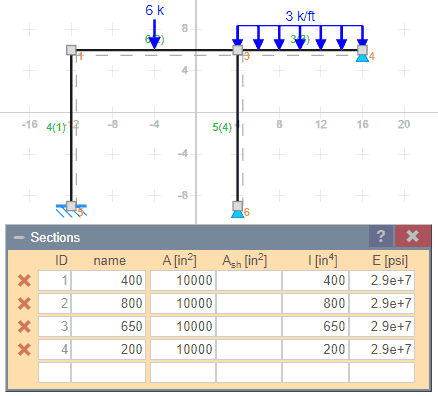The width and height of the screenshot is (438, 396).
Task: Select member 4(1) left column
Action: 71,128
